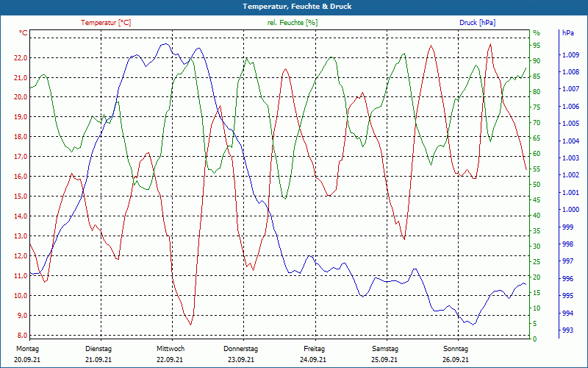Viewport: 588px width, 368px height.
Task: Click the pressure tick '1.009'
Action: [x=571, y=55]
